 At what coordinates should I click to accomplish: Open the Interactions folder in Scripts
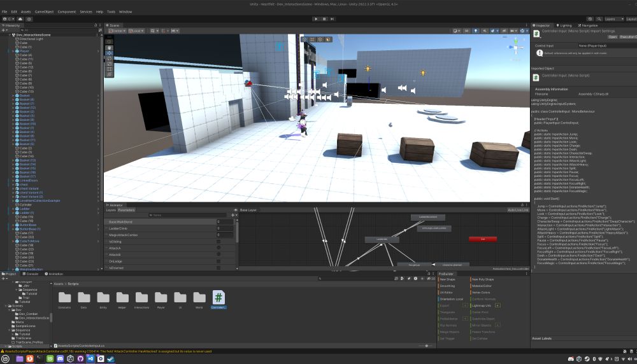point(141,300)
